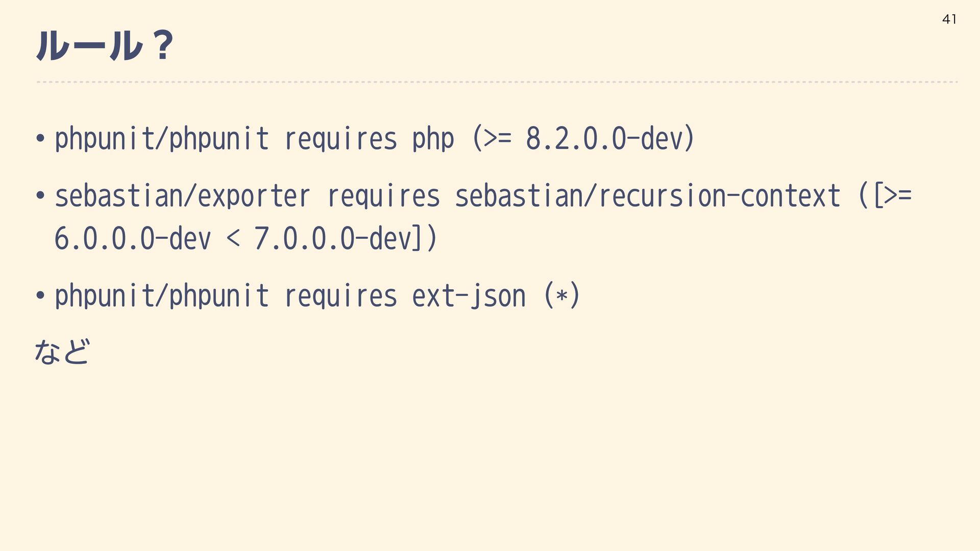
Task: Select phpunit/phpunit text in the first bullet
Action: coord(161,139)
